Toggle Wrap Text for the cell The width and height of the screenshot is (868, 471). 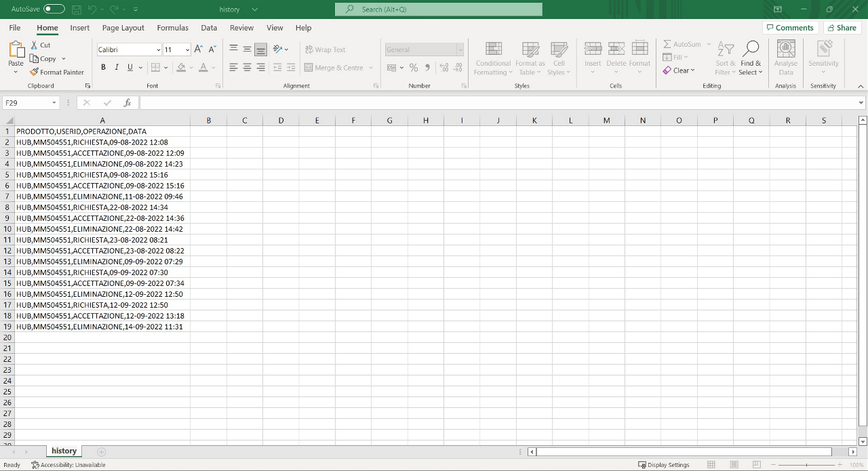click(325, 49)
